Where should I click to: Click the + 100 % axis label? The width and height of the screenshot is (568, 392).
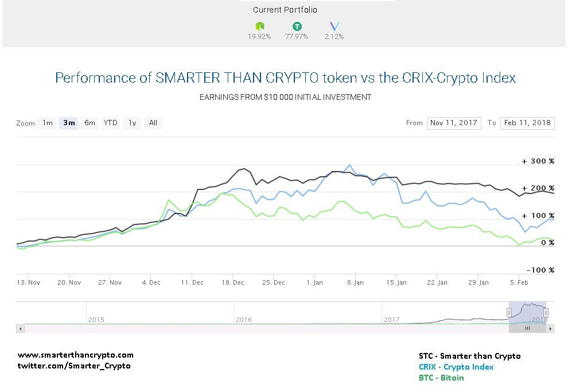(538, 216)
